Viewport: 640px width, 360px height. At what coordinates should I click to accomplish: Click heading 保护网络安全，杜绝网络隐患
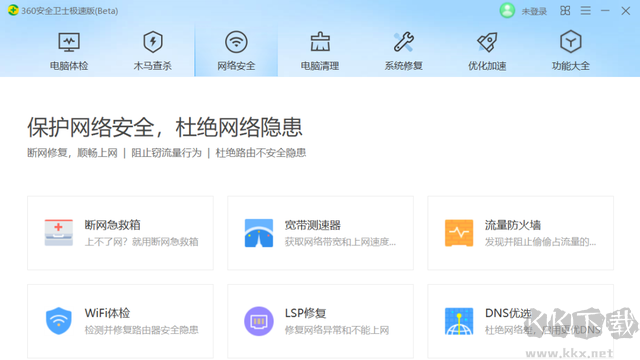click(x=165, y=127)
